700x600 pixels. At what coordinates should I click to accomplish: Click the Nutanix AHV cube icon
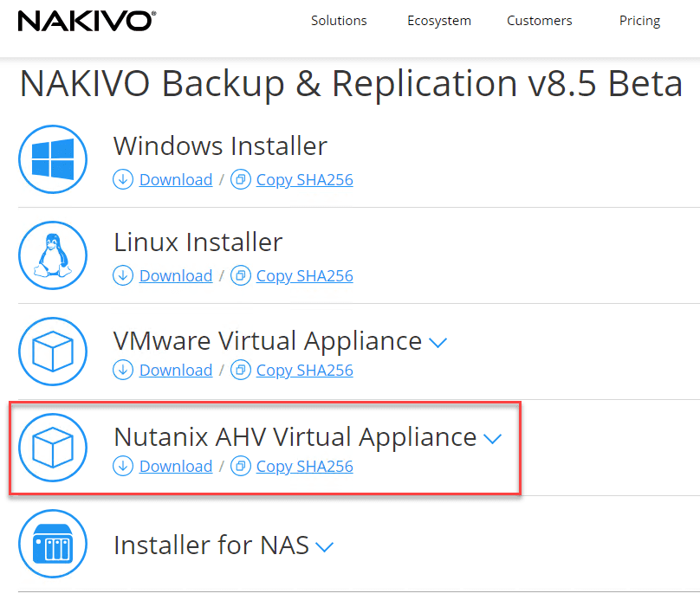click(x=53, y=448)
